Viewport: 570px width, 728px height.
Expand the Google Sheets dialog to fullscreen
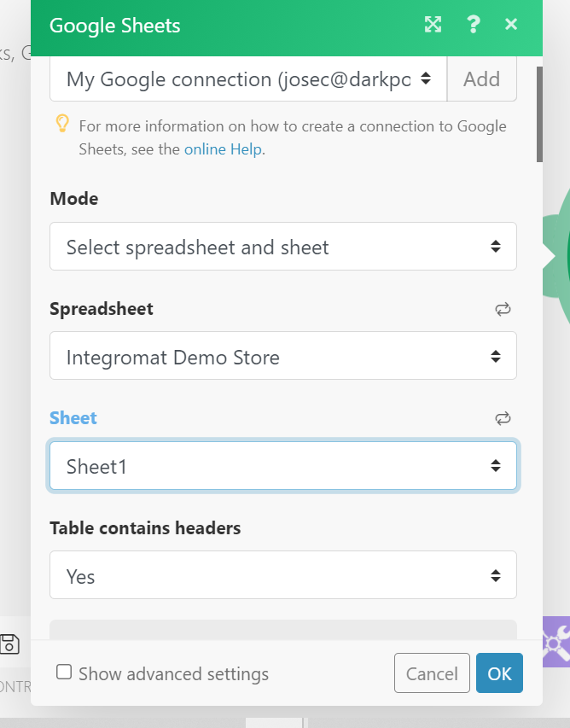point(433,25)
